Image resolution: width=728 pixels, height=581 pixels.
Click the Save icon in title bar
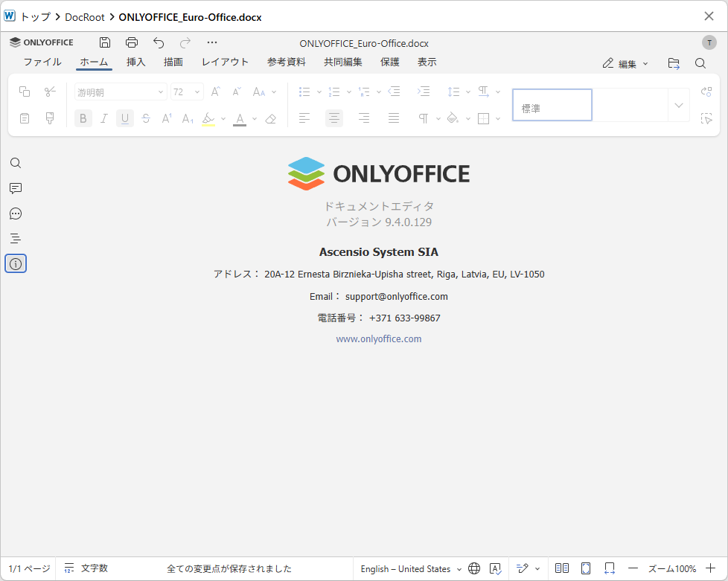pos(105,42)
